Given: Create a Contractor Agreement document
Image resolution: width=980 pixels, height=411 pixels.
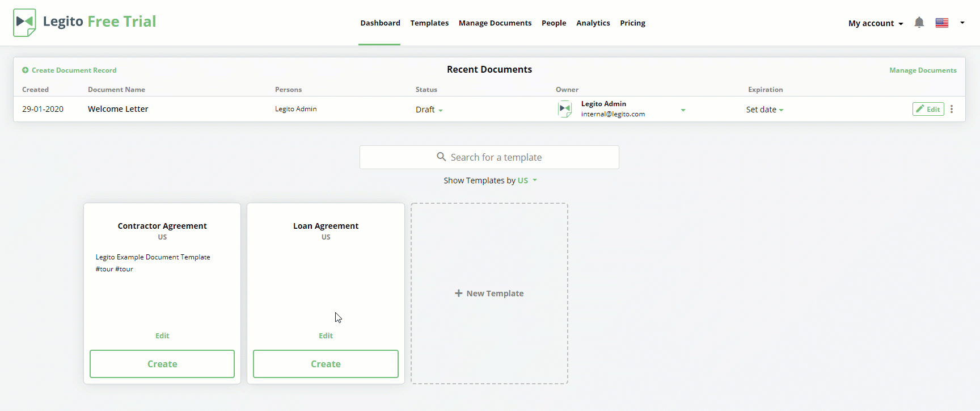Looking at the screenshot, I should [x=162, y=364].
